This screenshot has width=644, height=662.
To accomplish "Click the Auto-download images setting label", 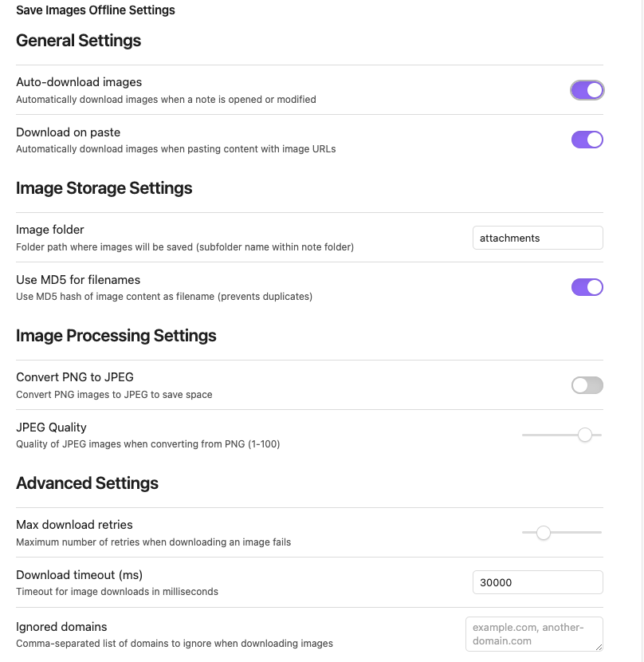I will tap(79, 82).
